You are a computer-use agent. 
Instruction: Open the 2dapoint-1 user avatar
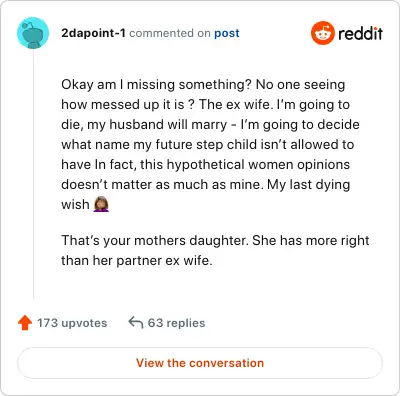tap(33, 33)
